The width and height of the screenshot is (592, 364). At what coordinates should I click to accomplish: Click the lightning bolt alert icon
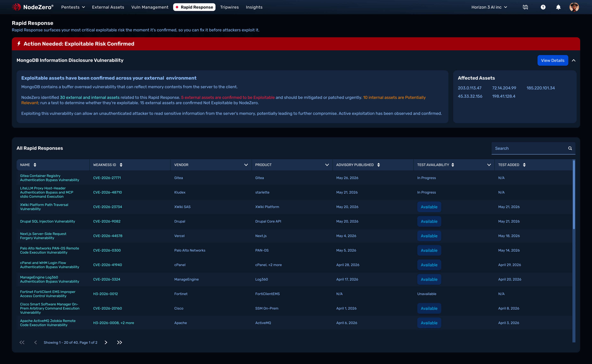pyautogui.click(x=19, y=44)
